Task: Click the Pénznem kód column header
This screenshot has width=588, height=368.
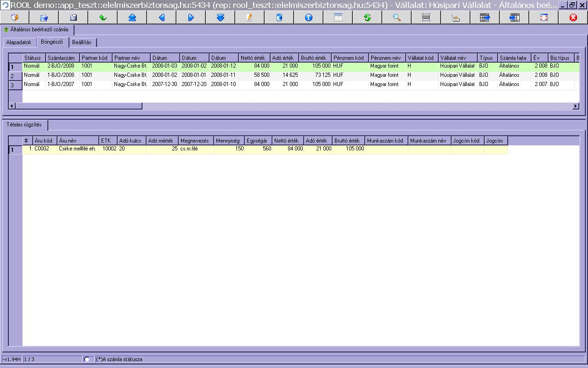Action: click(350, 58)
